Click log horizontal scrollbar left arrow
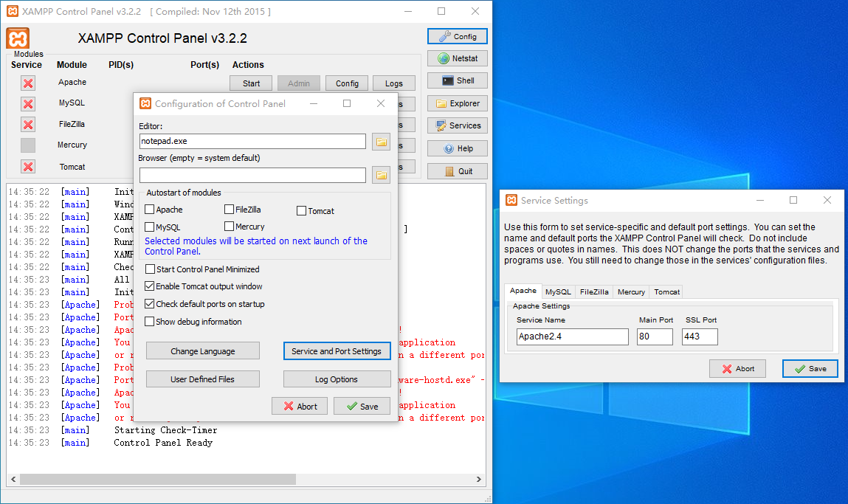Image resolution: width=848 pixels, height=504 pixels. pos(13,479)
